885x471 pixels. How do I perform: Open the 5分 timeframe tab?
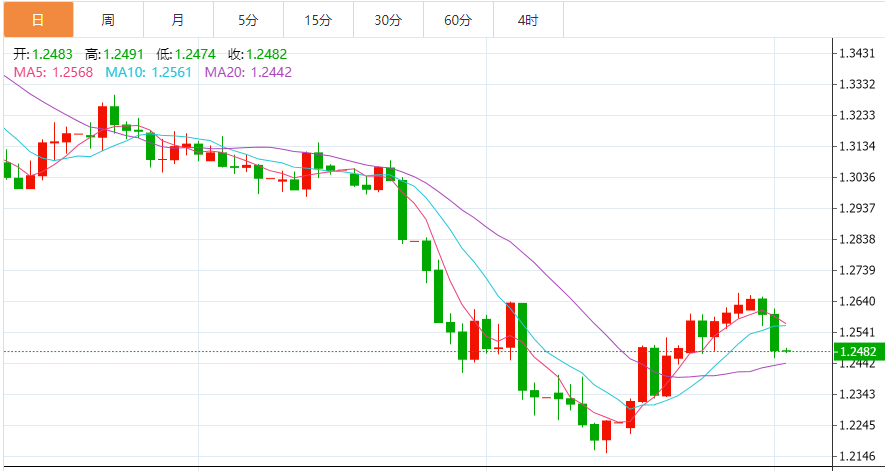[x=248, y=20]
